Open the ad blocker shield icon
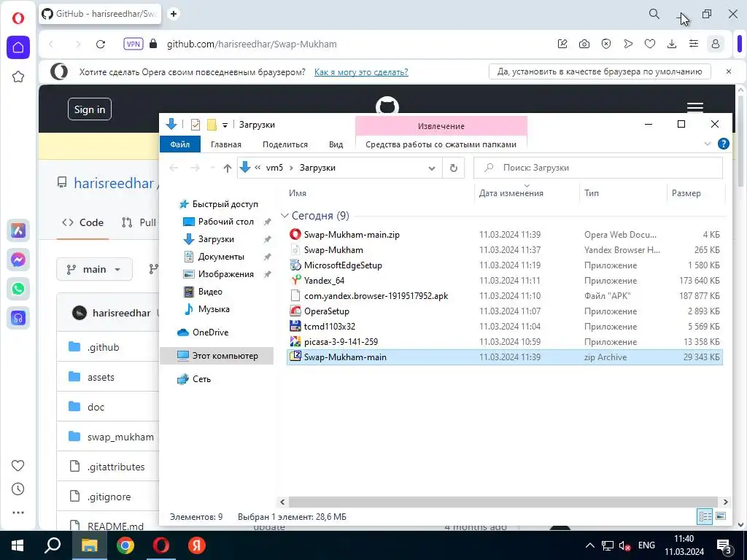This screenshot has width=747, height=560. click(606, 44)
